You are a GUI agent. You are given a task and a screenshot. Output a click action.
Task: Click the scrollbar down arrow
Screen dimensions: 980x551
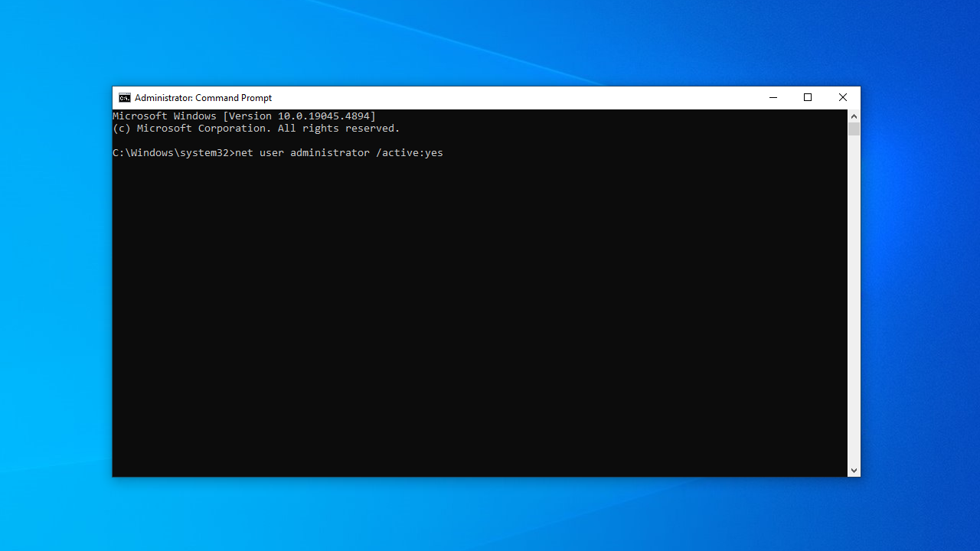click(854, 471)
